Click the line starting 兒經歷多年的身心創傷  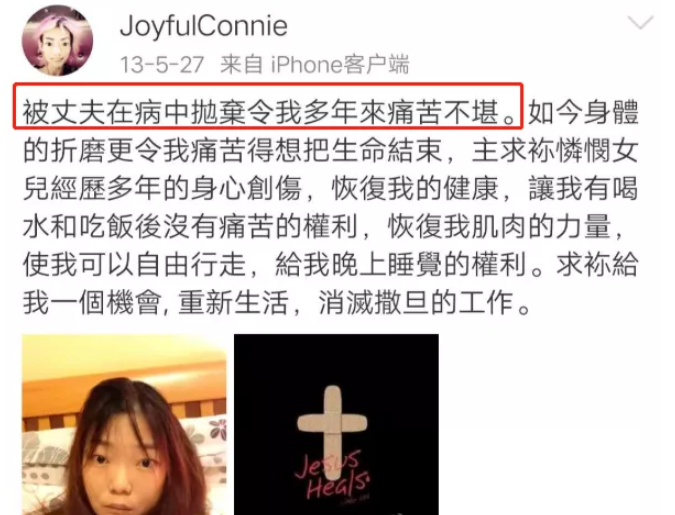330,188
